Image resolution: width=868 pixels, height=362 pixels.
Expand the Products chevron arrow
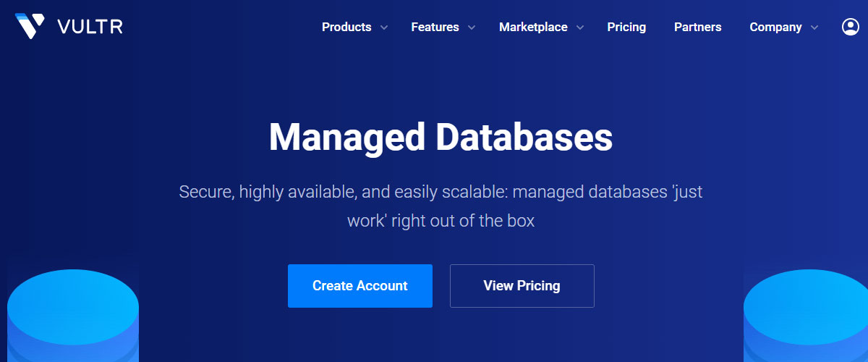pos(384,28)
